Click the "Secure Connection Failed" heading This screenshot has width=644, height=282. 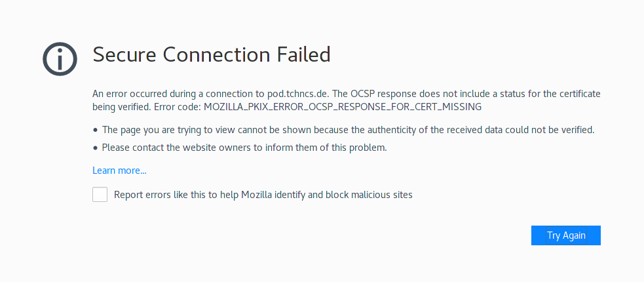pos(211,54)
